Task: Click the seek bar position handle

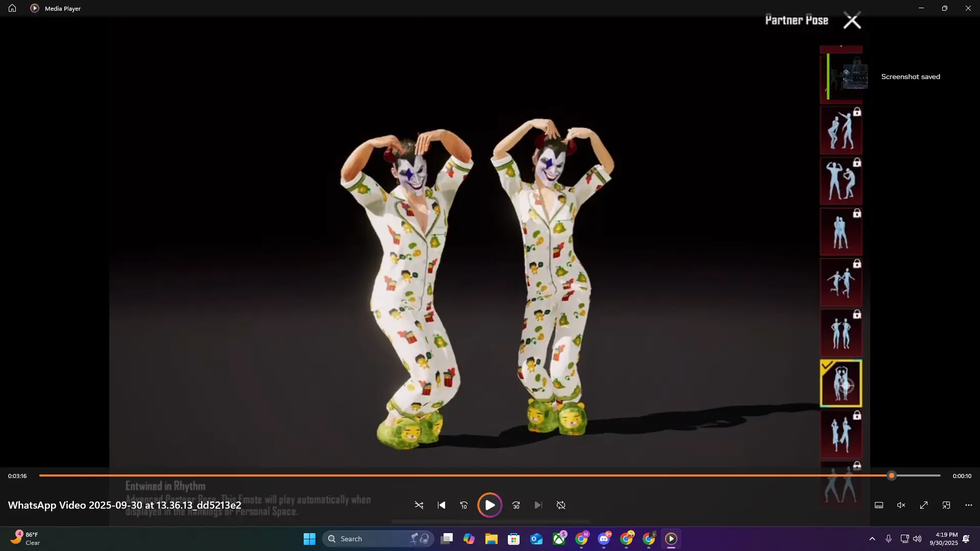Action: click(892, 475)
